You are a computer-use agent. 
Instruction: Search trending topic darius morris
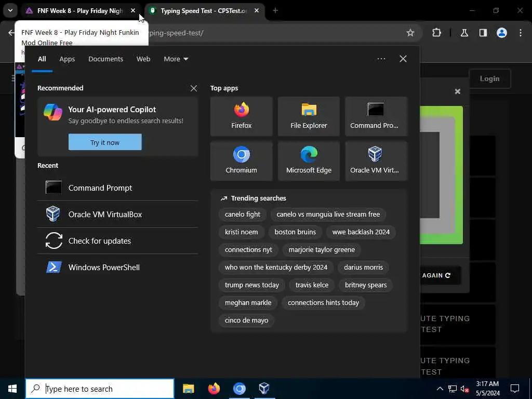click(363, 268)
